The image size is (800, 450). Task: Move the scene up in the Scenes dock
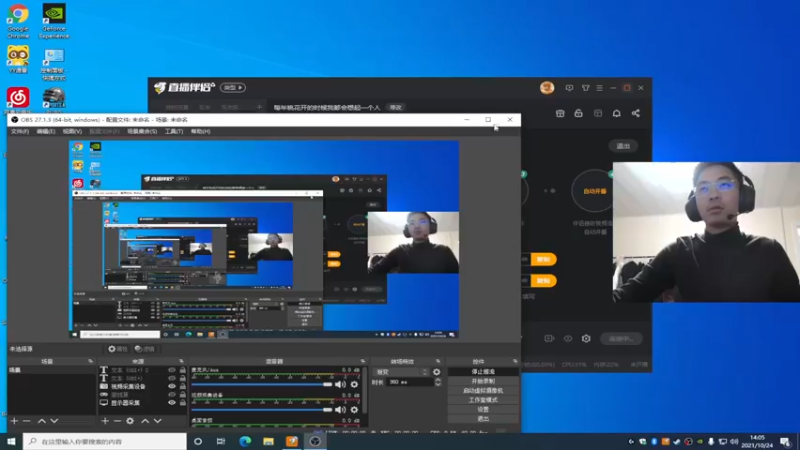click(41, 421)
